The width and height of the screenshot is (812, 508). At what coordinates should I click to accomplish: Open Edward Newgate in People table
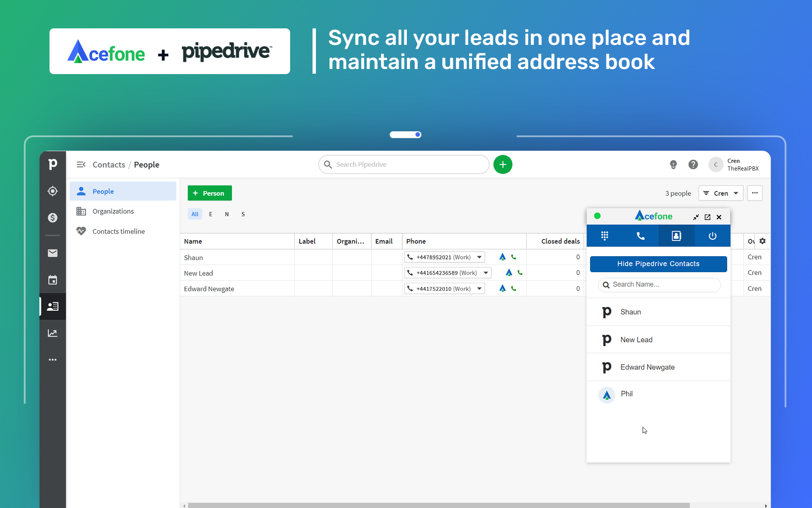tap(209, 289)
